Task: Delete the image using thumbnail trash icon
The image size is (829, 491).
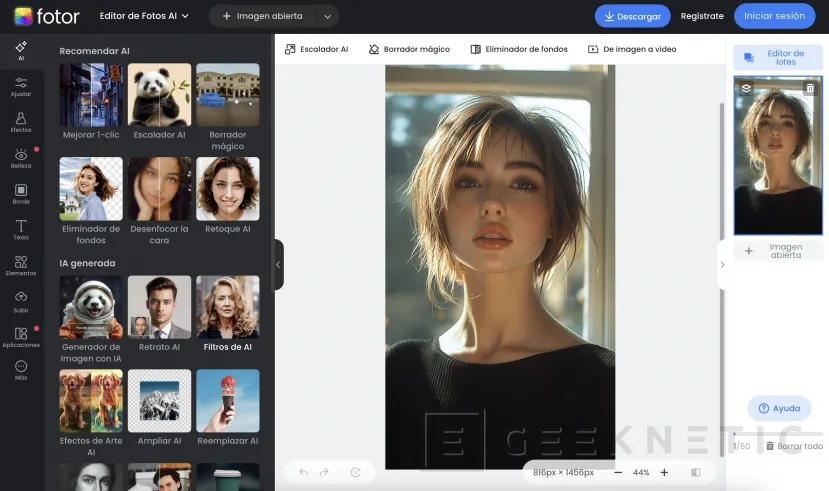Action: tap(810, 88)
